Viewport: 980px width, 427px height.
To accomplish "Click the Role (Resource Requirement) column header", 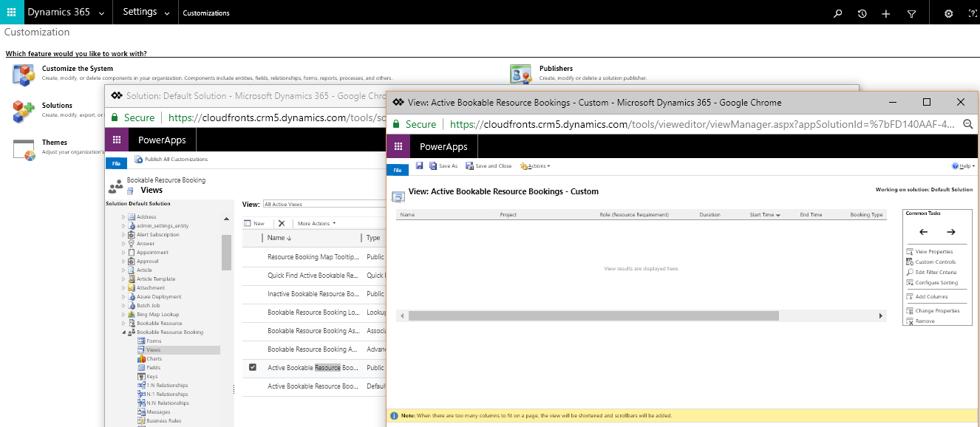I will 634,215.
